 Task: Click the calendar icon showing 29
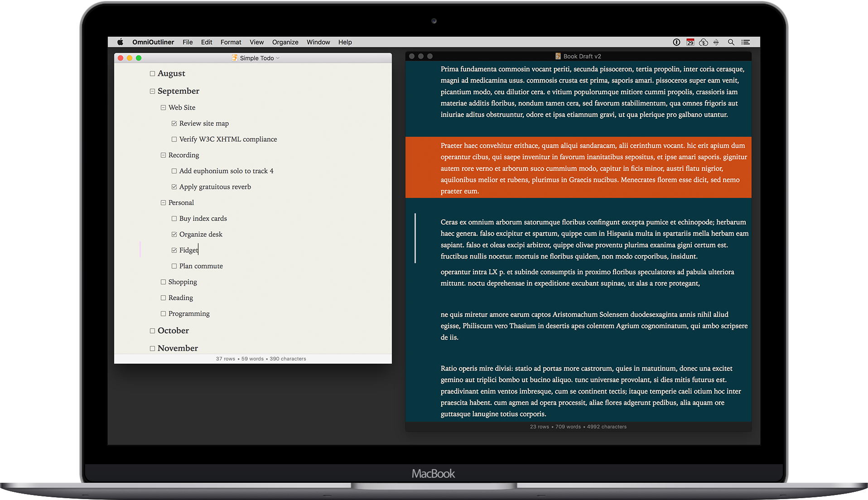pyautogui.click(x=690, y=42)
